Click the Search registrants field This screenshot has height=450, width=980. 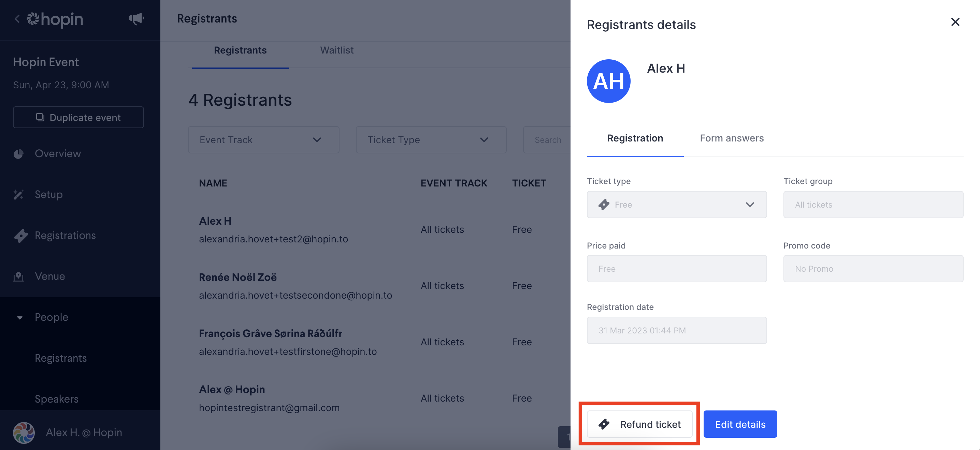click(547, 140)
